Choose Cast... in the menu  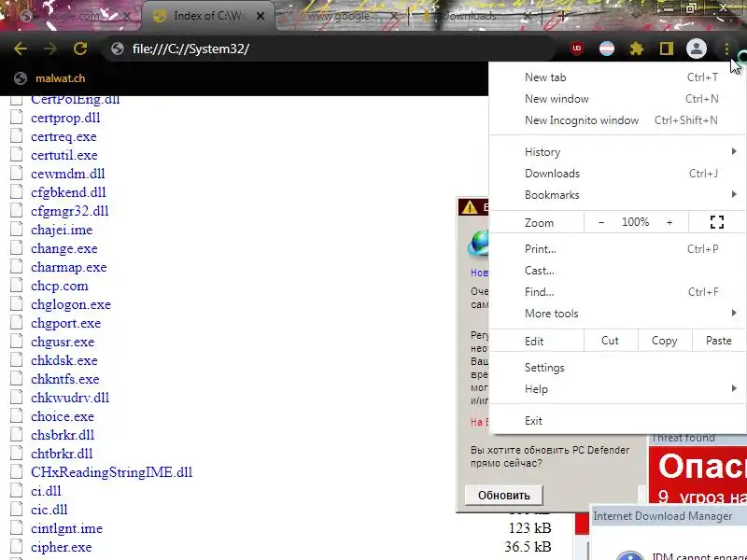618,271
